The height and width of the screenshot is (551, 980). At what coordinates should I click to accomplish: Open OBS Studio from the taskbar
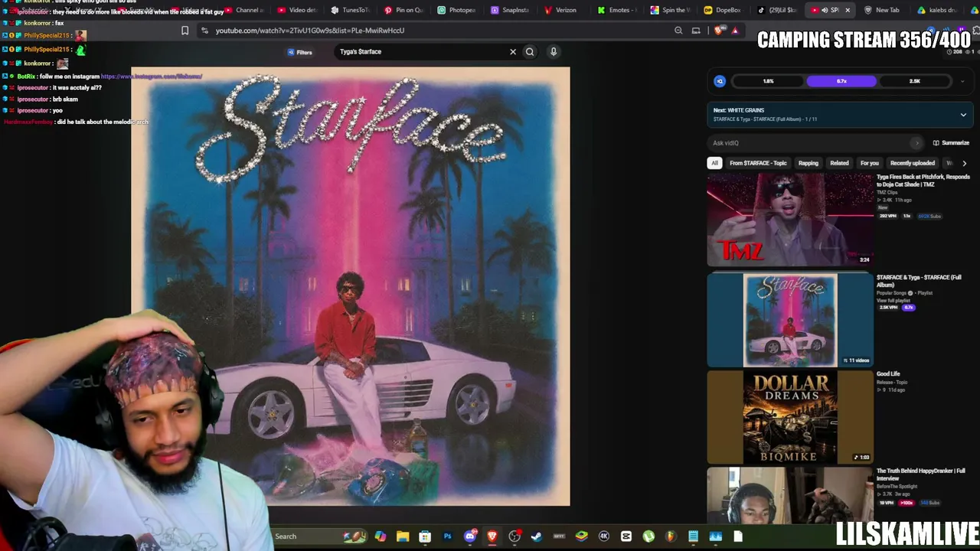(x=514, y=536)
